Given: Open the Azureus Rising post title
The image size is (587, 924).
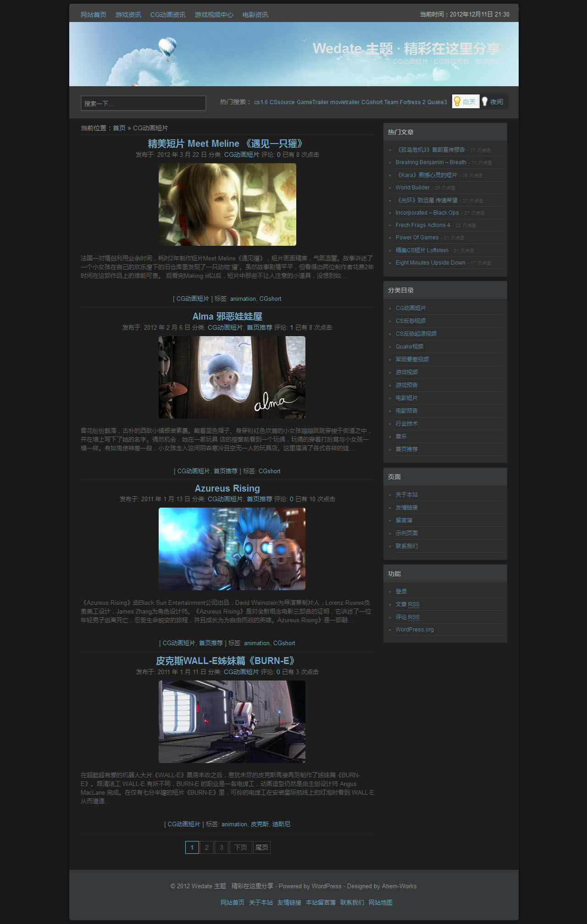Looking at the screenshot, I should click(x=227, y=488).
